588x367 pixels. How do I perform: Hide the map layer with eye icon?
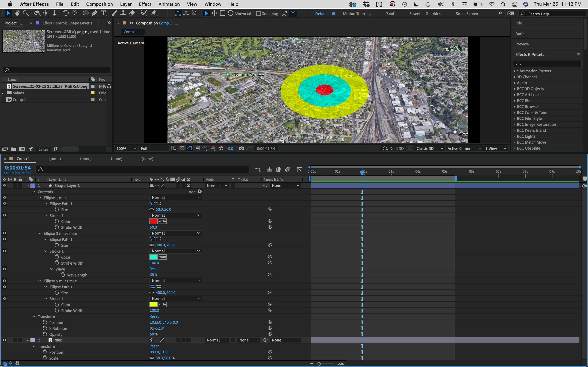pos(4,340)
